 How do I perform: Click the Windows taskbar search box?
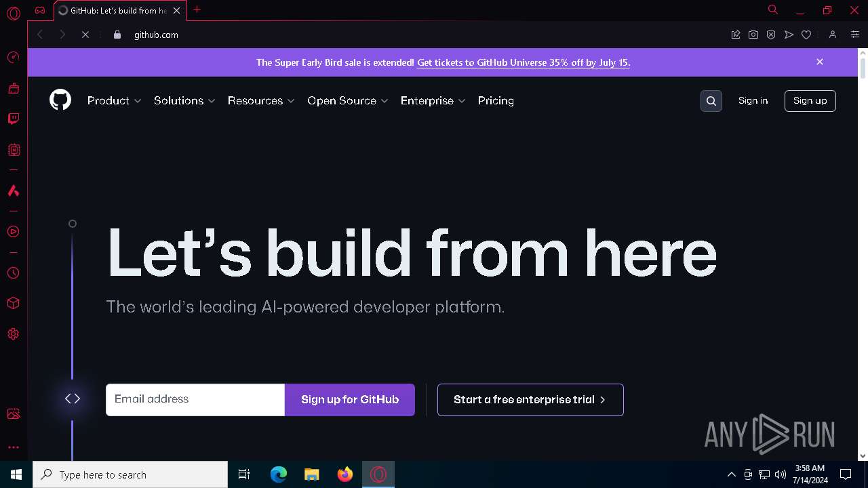[130, 474]
